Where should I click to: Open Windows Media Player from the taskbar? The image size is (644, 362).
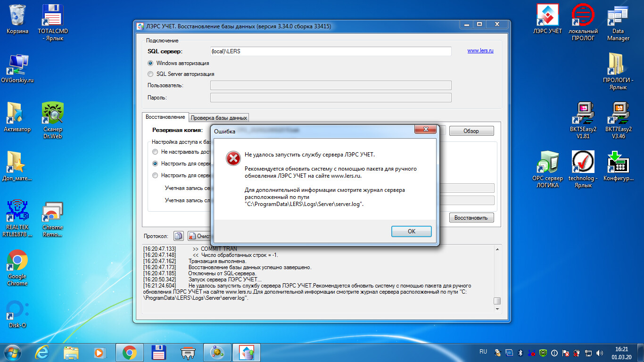click(x=99, y=352)
